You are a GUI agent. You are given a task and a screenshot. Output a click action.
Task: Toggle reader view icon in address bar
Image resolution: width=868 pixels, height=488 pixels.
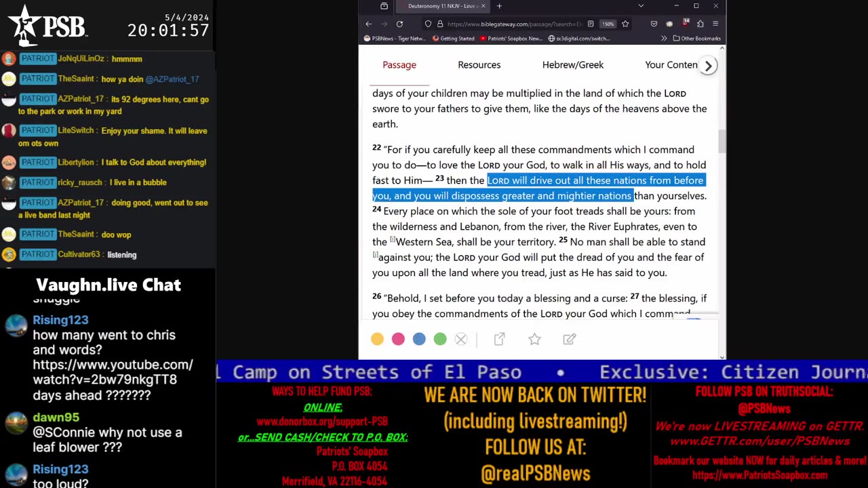[x=591, y=24]
